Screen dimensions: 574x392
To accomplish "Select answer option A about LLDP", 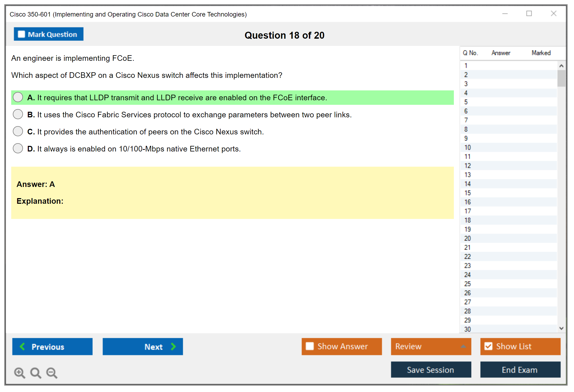I will click(x=18, y=97).
